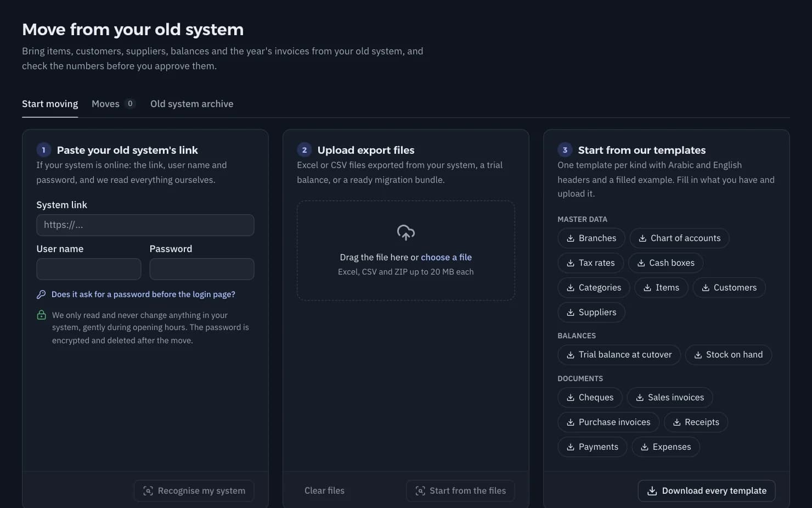Fetch the Payments template
The width and height of the screenshot is (812, 508).
coord(593,447)
